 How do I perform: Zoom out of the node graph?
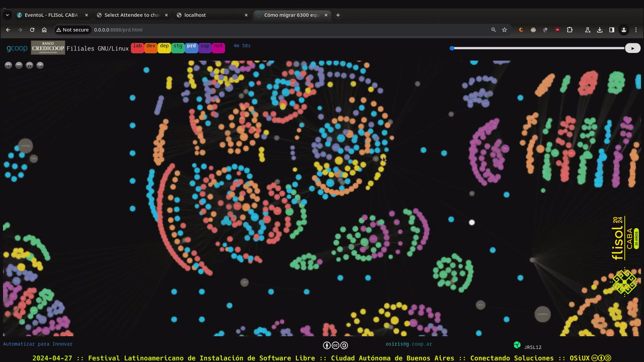point(19,65)
